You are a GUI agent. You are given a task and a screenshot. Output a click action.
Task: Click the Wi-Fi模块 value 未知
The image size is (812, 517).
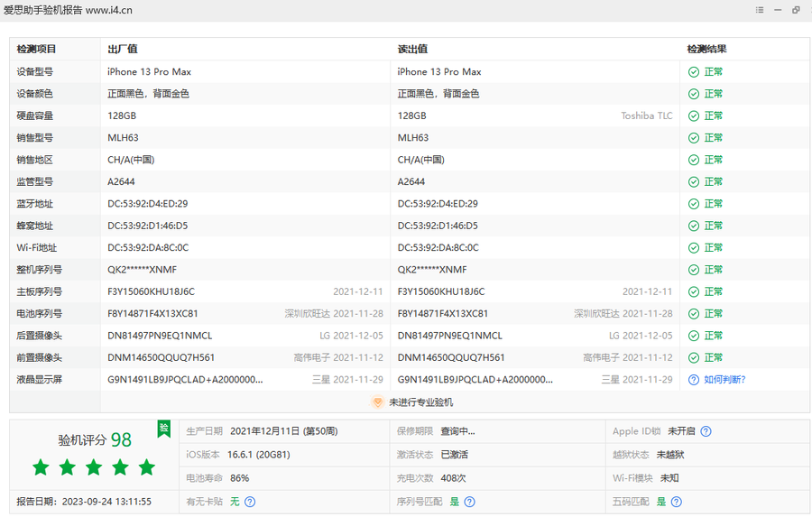[669, 478]
